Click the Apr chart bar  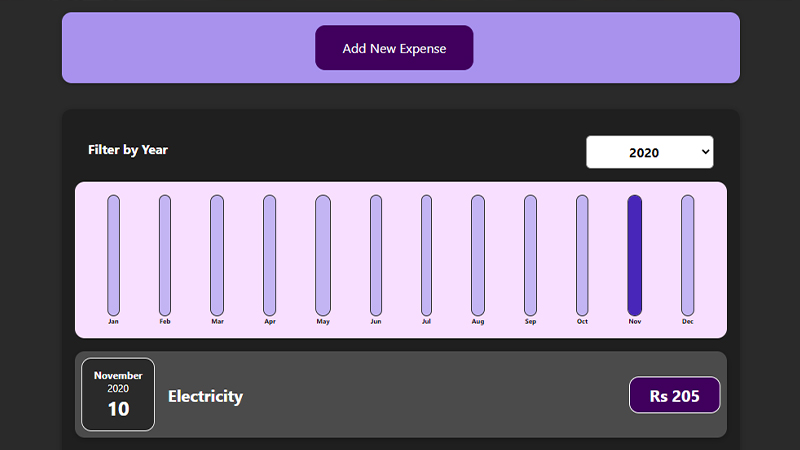tap(269, 255)
